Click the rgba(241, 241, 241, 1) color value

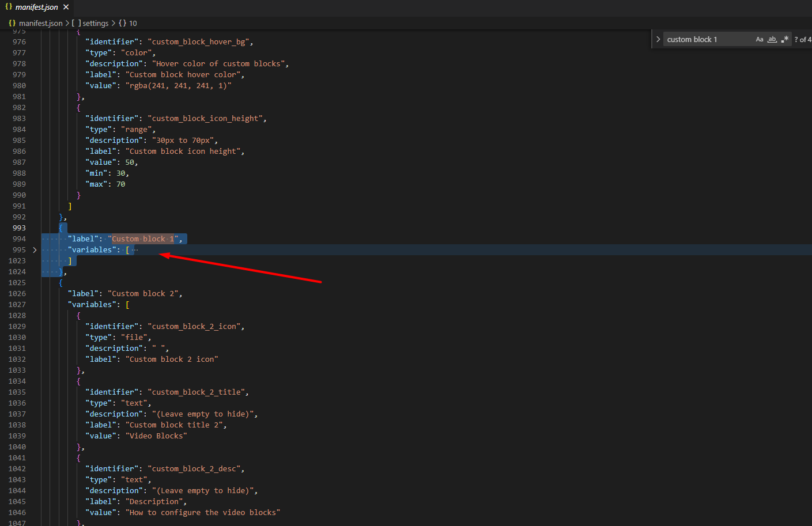click(178, 86)
